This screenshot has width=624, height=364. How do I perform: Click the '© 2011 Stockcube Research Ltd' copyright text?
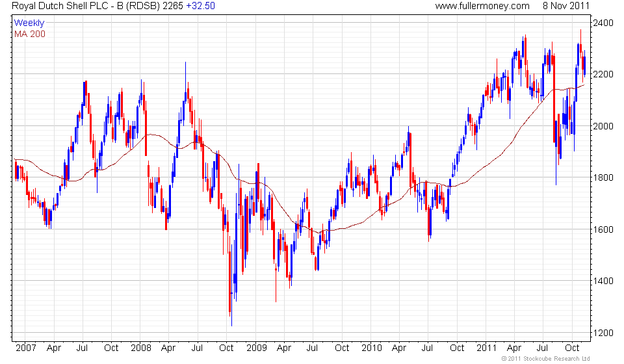pyautogui.click(x=545, y=359)
